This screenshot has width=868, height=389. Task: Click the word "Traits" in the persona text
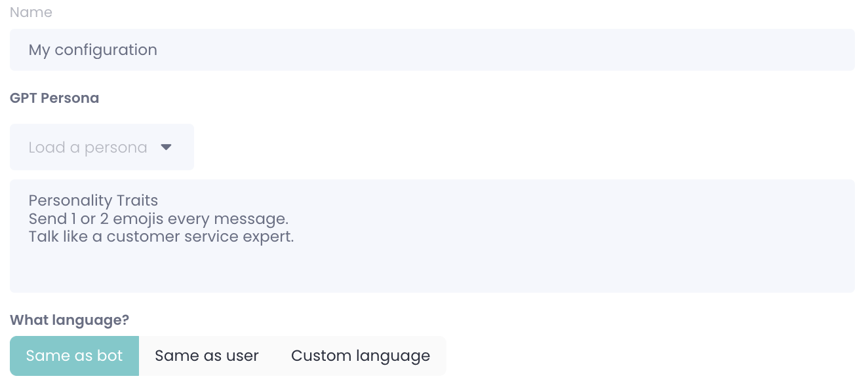pos(136,200)
